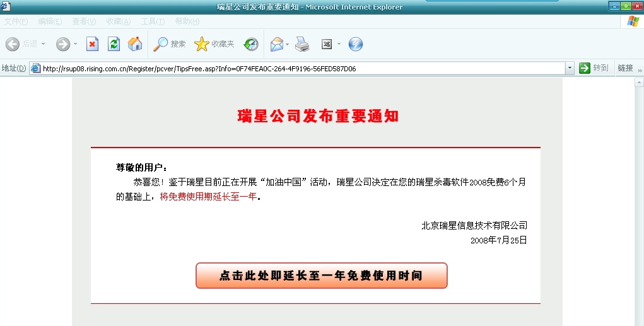Click the Edit page toolbar icon
This screenshot has width=644, height=326.
(327, 44)
